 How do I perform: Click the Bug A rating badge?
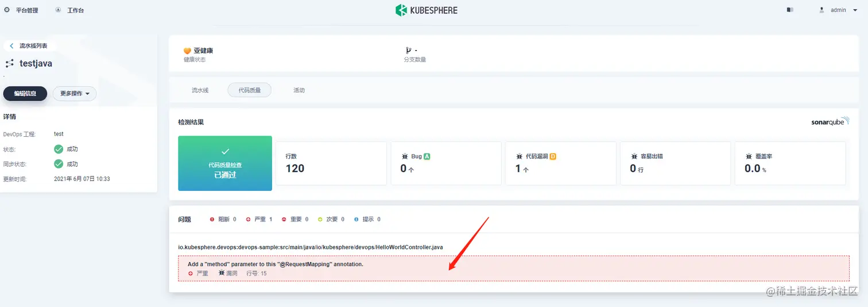[x=427, y=156]
